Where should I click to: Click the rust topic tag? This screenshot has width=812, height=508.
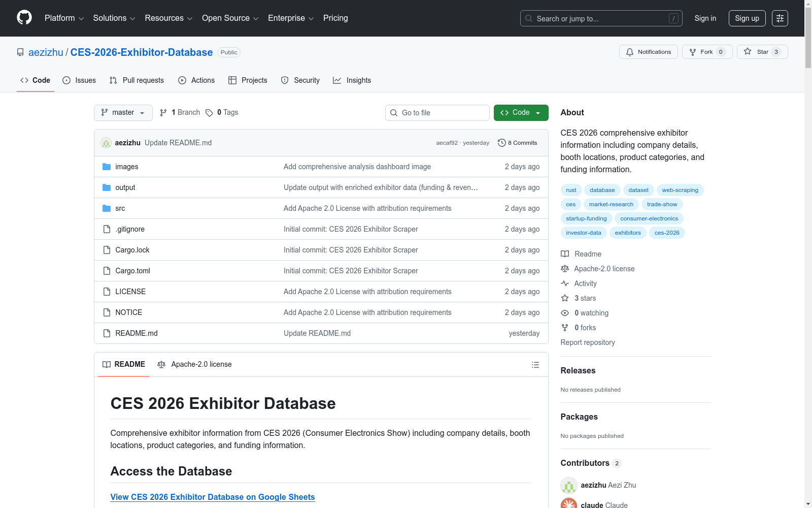[x=571, y=190]
